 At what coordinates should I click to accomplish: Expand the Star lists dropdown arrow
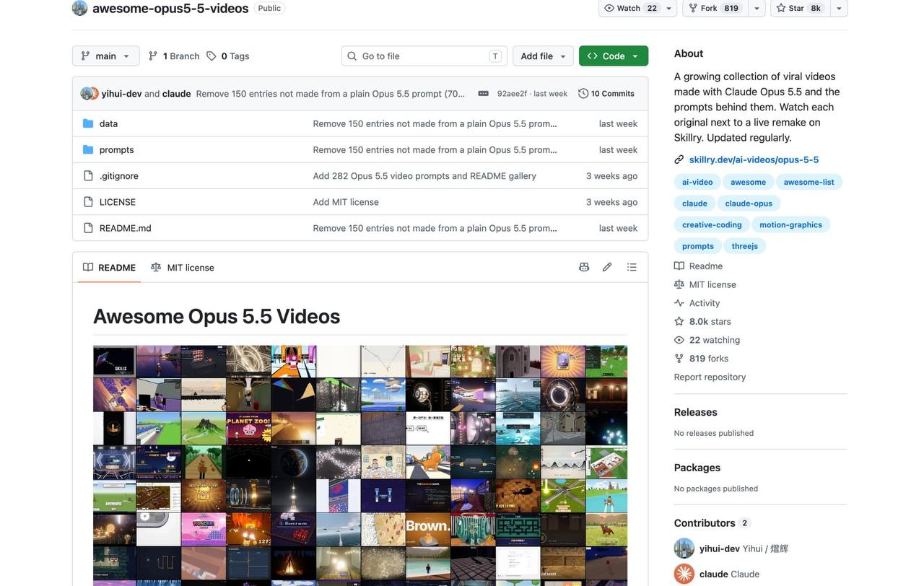click(839, 8)
